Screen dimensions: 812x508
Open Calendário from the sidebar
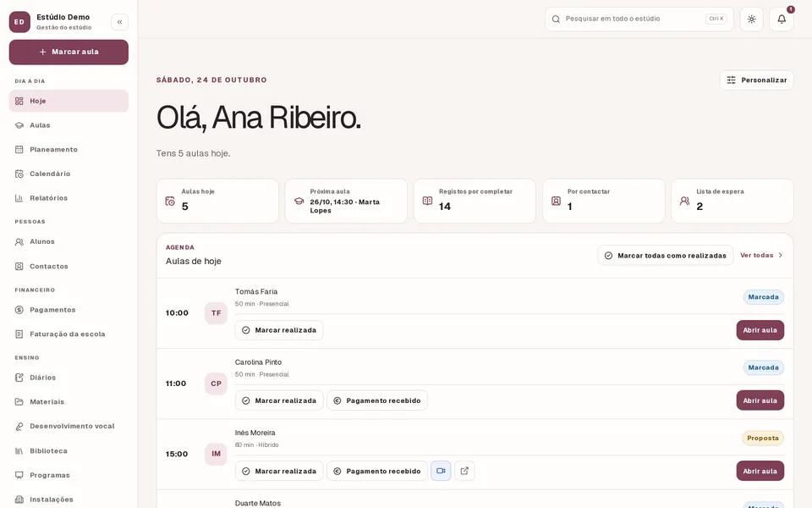point(69,174)
